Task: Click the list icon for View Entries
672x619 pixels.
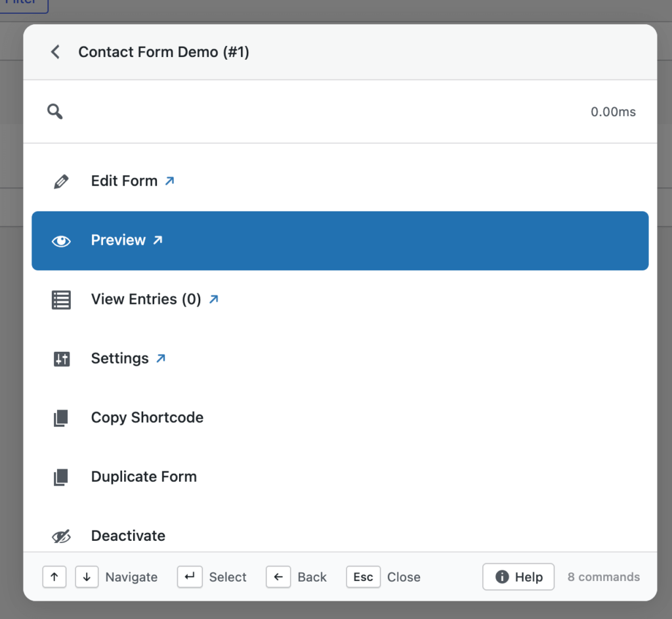Action: (61, 300)
